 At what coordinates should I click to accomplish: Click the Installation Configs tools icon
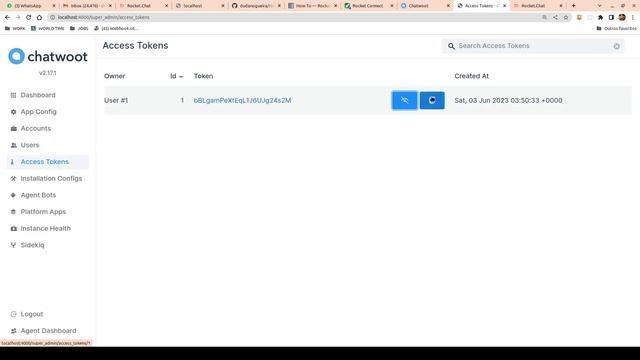13,178
